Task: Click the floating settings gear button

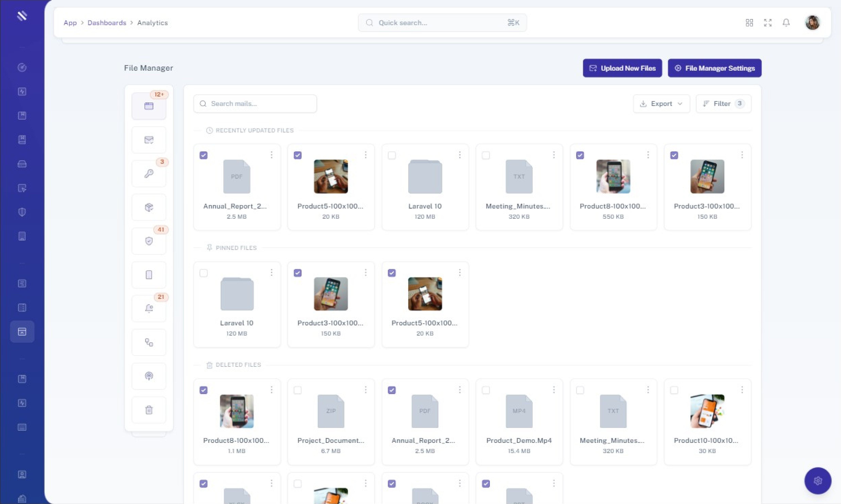Action: pos(818,481)
